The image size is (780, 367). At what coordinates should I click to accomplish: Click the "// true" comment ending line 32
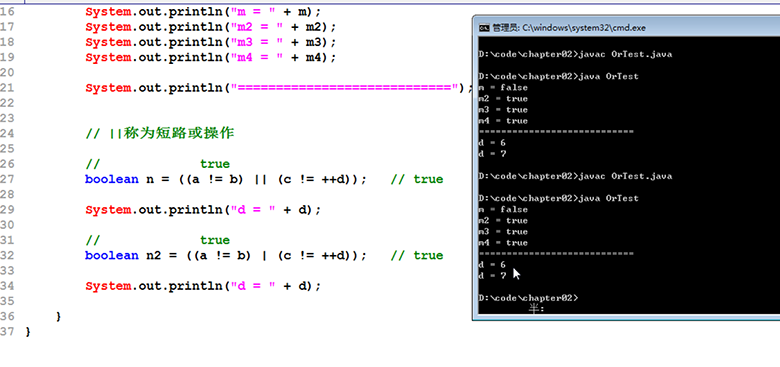pos(417,256)
